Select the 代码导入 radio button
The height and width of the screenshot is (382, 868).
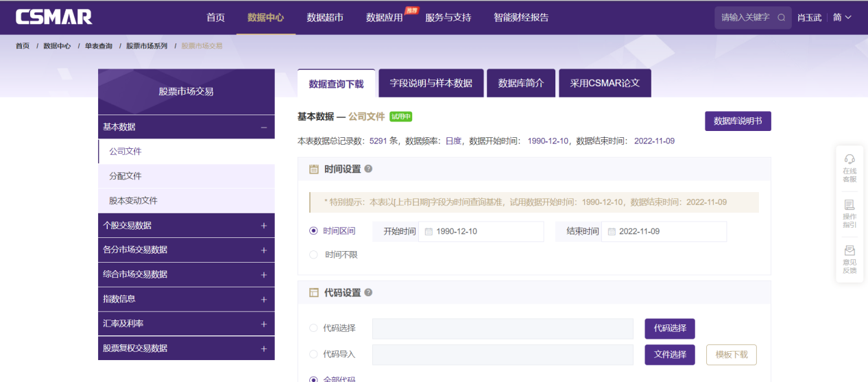click(x=313, y=355)
